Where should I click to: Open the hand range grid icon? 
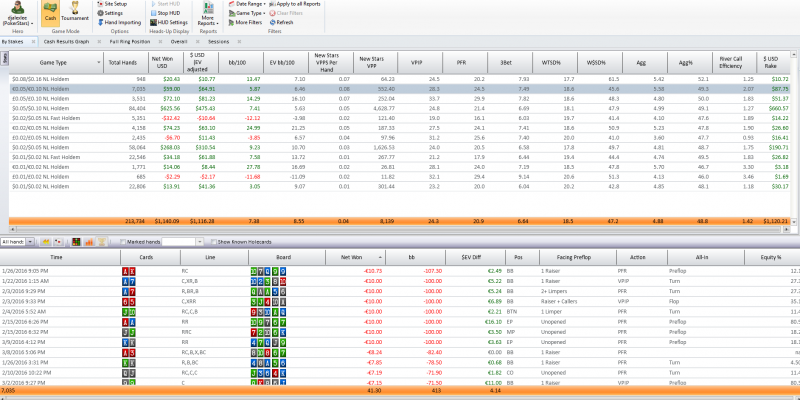point(77,241)
